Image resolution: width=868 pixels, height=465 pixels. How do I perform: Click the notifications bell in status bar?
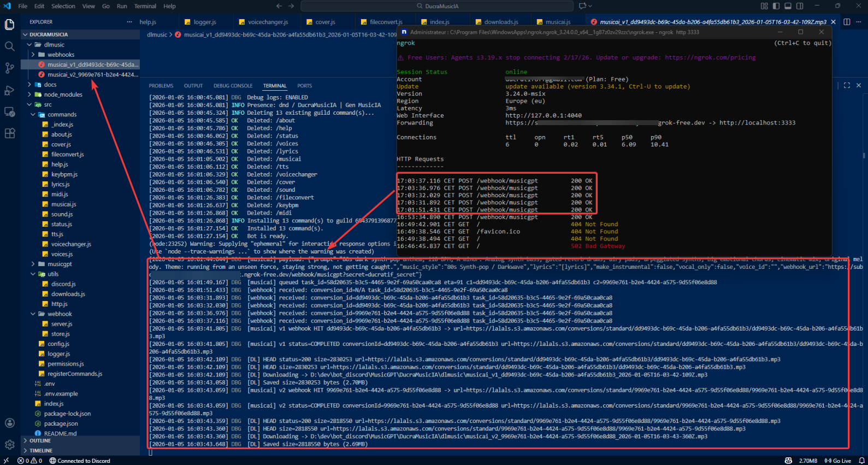(x=861, y=461)
